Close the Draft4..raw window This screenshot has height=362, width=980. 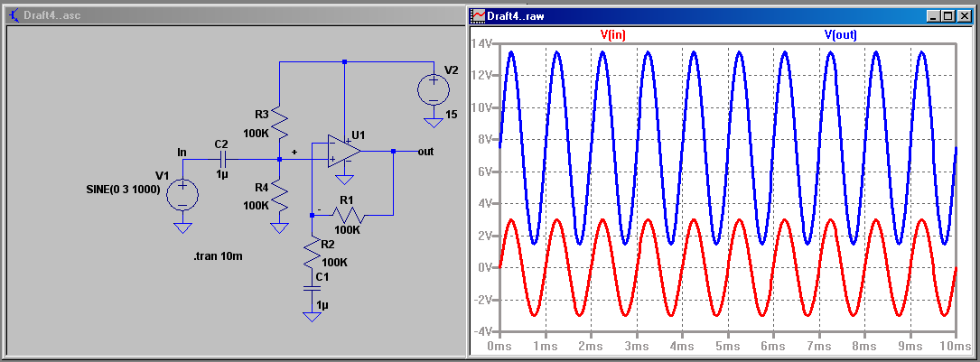pyautogui.click(x=965, y=16)
